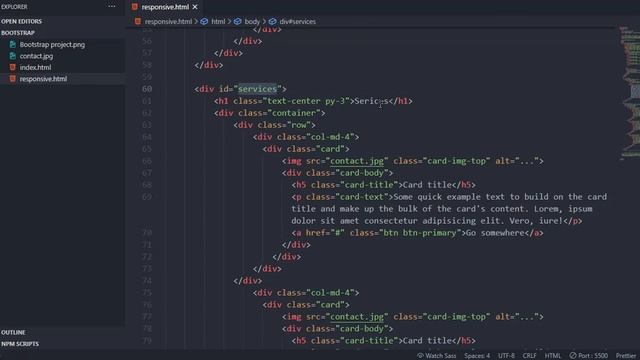Click 'col-md-4' class on line 64
Screen dimensions: 640x360
tap(331, 137)
